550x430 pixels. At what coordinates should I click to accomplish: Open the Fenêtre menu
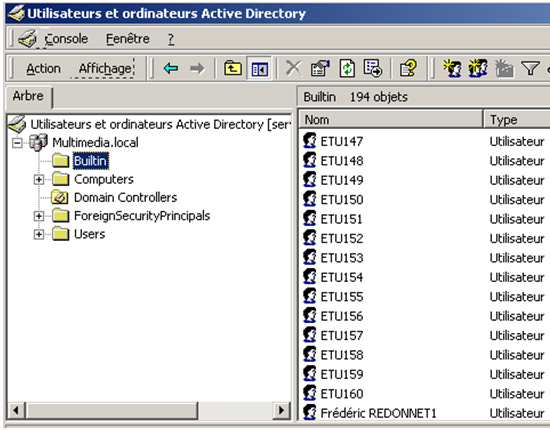coord(128,39)
